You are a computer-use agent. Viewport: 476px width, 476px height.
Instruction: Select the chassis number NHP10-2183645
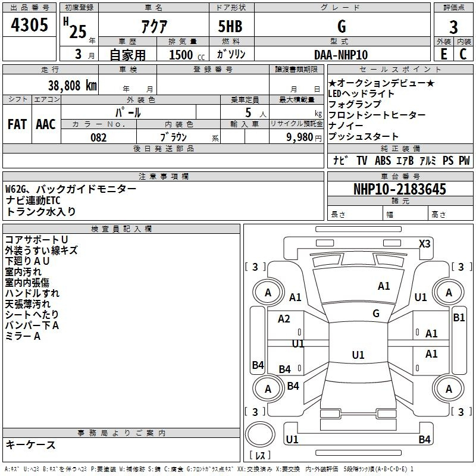point(399,189)
